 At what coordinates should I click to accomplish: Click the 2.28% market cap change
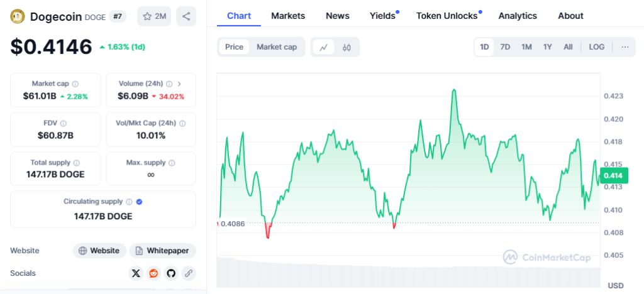pyautogui.click(x=74, y=97)
